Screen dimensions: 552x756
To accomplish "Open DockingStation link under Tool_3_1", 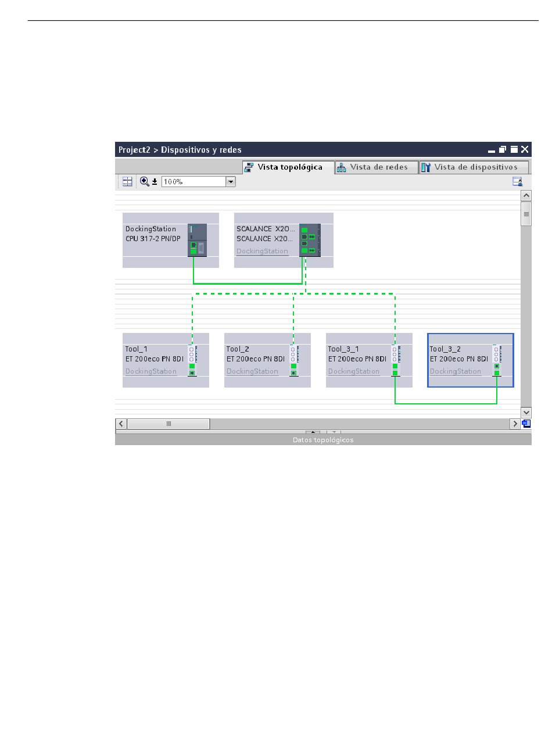I will (x=354, y=371).
